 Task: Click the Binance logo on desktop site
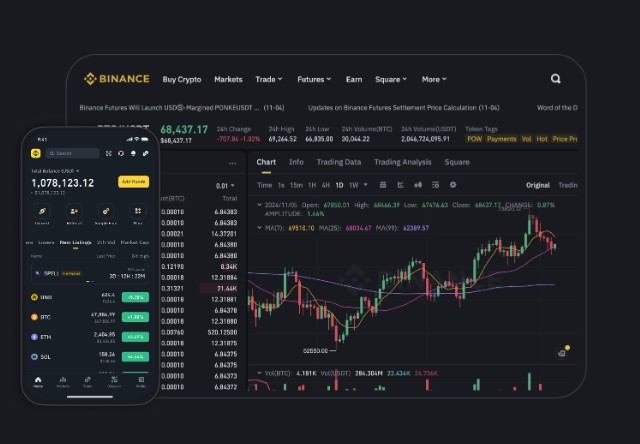point(117,79)
